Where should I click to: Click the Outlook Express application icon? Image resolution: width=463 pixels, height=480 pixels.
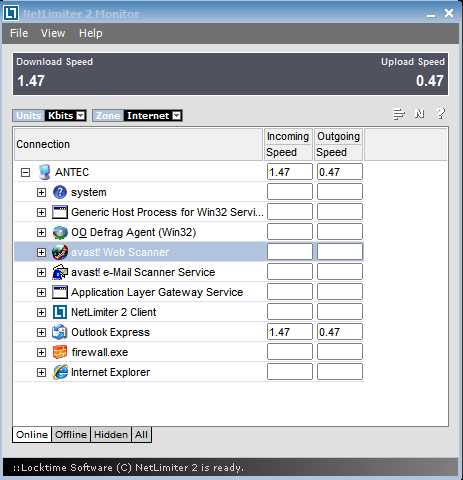pos(60,332)
